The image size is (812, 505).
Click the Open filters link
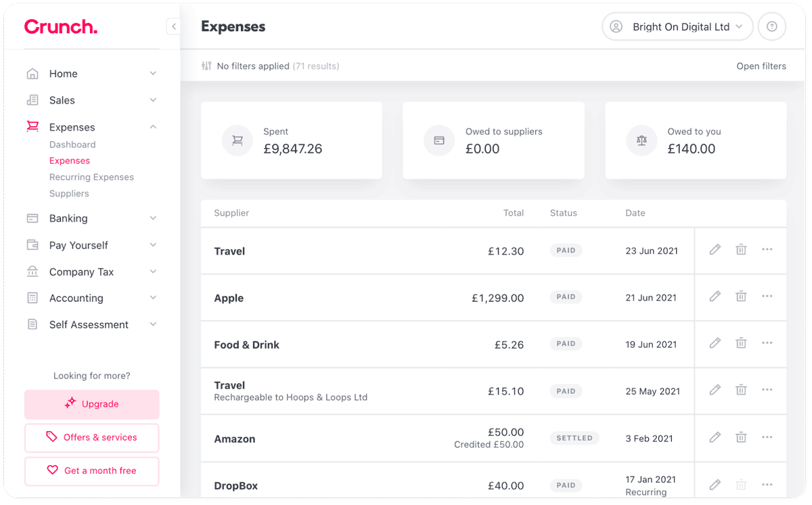(x=761, y=66)
